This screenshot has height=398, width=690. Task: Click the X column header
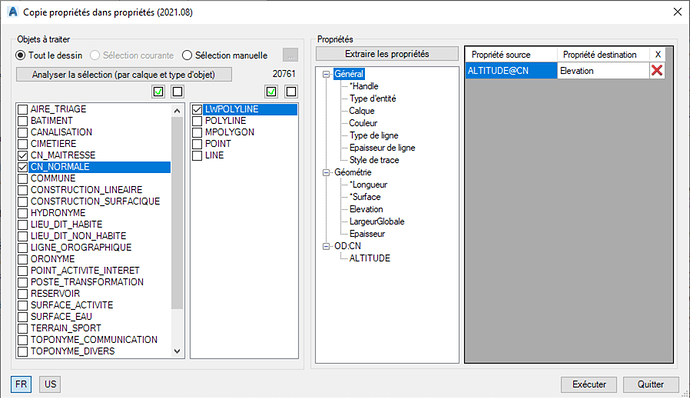pyautogui.click(x=657, y=55)
